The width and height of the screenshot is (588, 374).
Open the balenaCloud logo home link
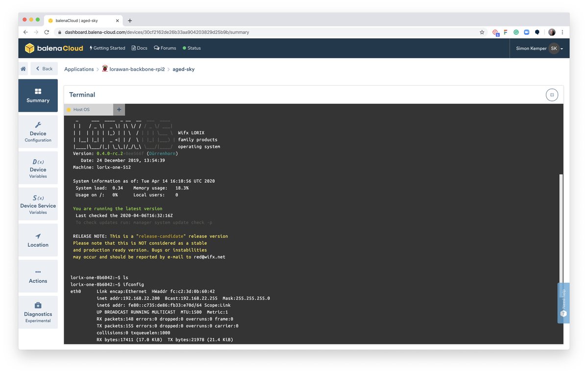pyautogui.click(x=54, y=48)
